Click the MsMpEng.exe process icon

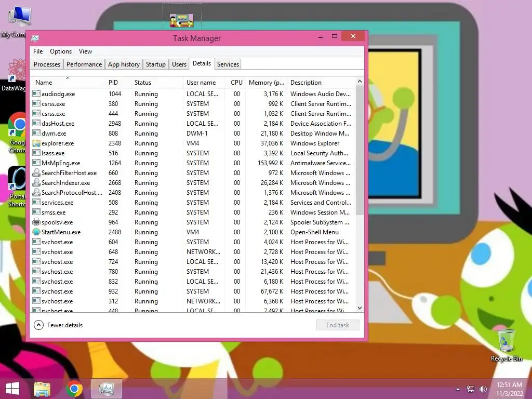[36, 163]
